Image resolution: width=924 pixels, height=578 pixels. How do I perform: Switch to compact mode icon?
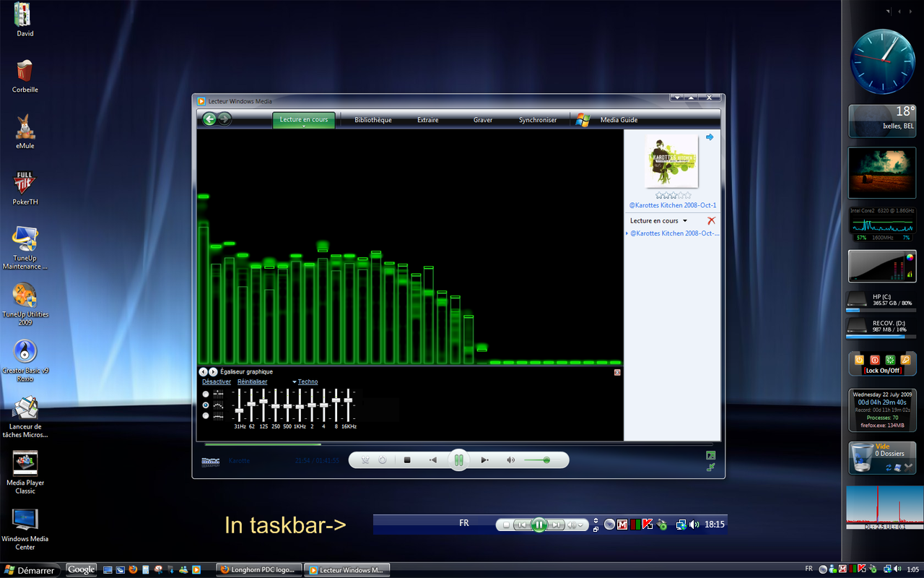(710, 467)
